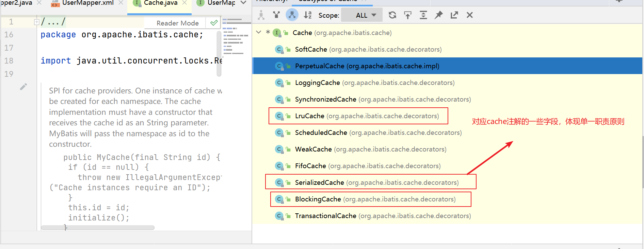
Task: Close the Cache.java tab
Action: pos(184,3)
